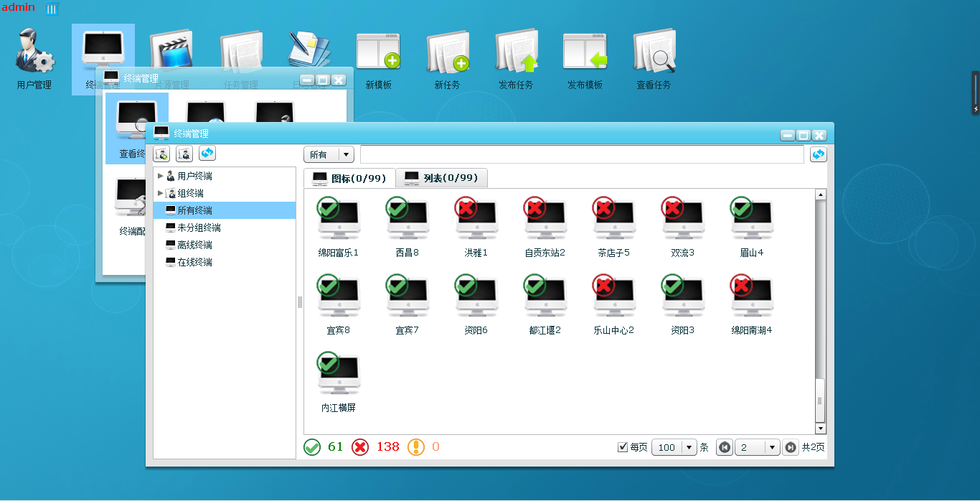This screenshot has width=980, height=501.
Task: Click the splitter handle between panels
Action: [x=300, y=302]
